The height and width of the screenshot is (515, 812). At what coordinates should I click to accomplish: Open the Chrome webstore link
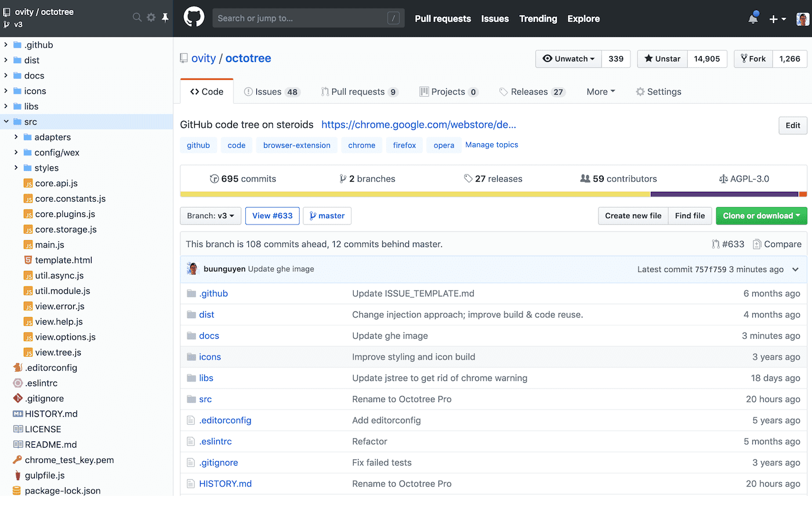(x=418, y=125)
